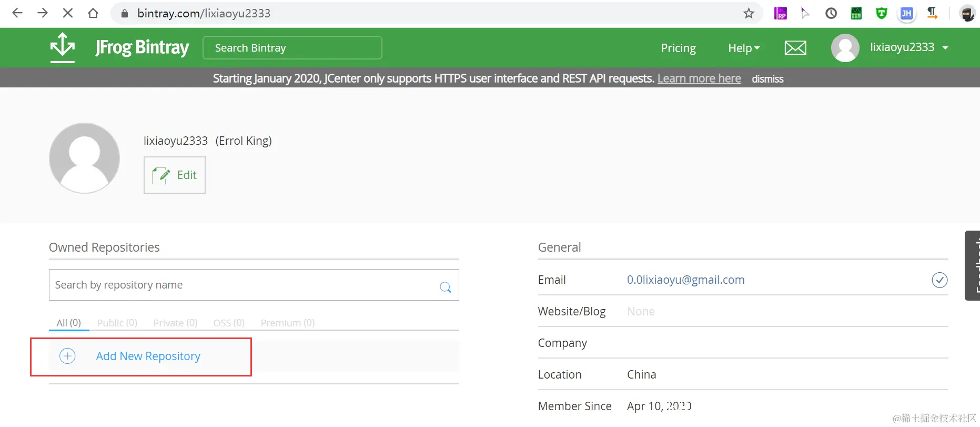Click the JFrog Bintray logo
The image size is (980, 427).
120,47
